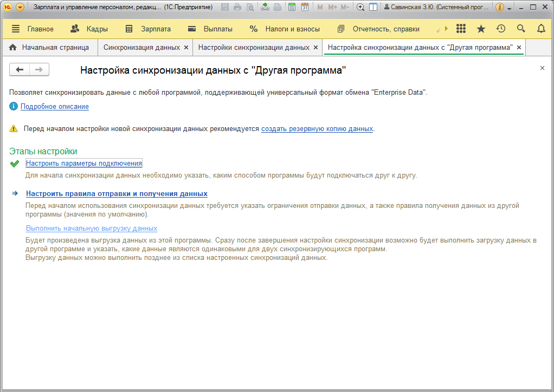Image resolution: width=554 pixels, height=392 pixels.
Task: Open the calculator from the title bar
Action: pyautogui.click(x=292, y=6)
